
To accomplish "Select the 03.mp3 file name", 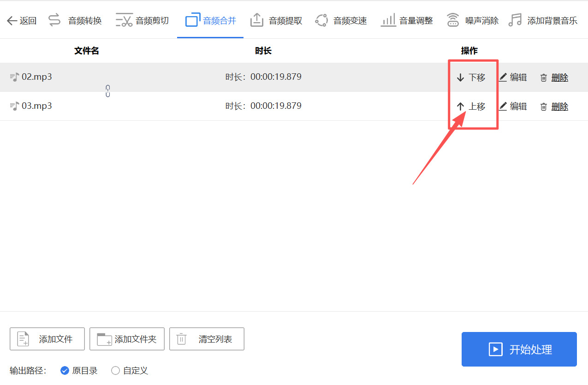I will click(37, 106).
